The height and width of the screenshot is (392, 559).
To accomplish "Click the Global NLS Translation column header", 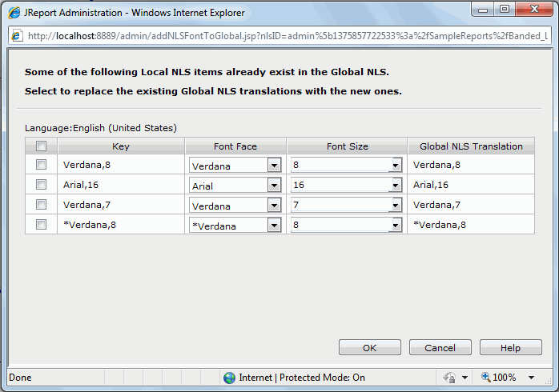I will [x=471, y=146].
